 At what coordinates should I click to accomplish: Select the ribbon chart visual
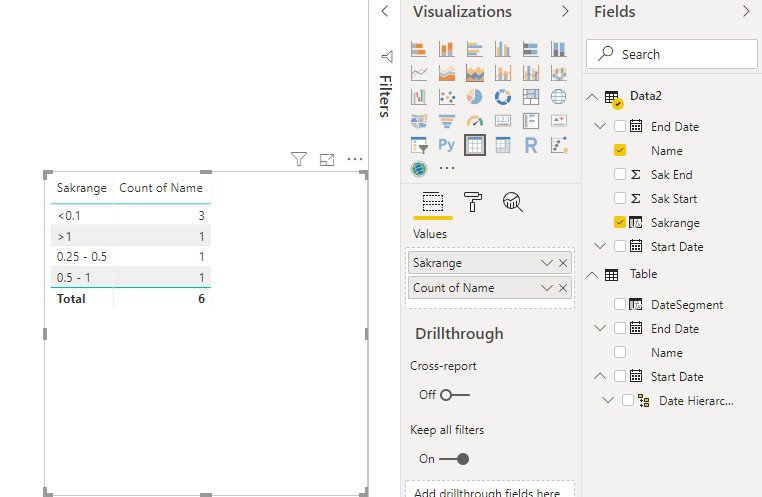558,73
